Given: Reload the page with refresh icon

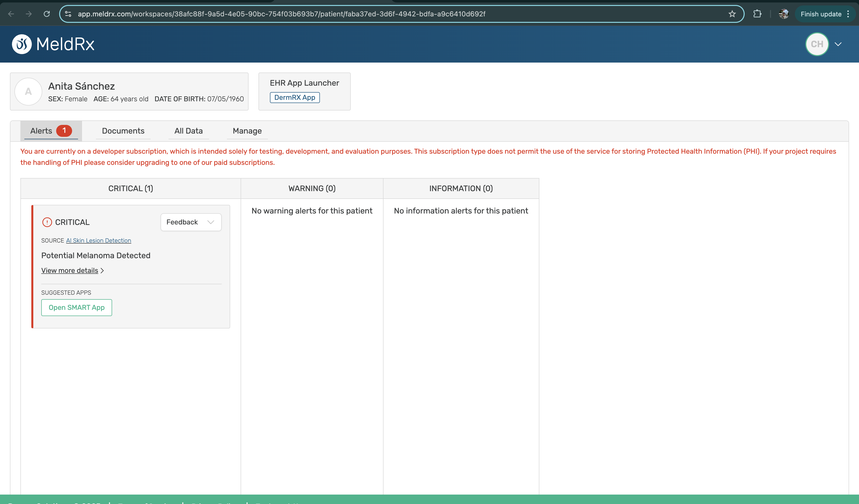Looking at the screenshot, I should click(47, 14).
